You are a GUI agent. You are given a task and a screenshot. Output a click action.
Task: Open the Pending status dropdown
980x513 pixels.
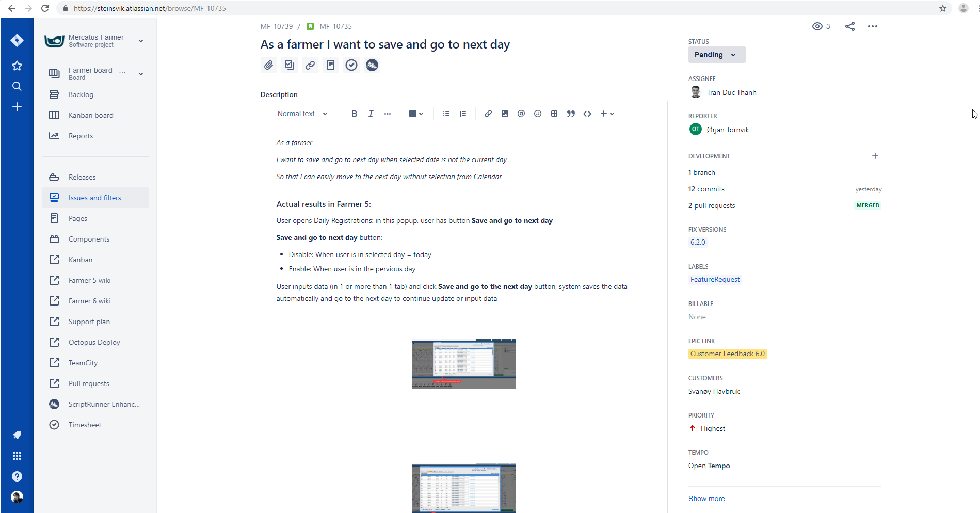pyautogui.click(x=717, y=55)
